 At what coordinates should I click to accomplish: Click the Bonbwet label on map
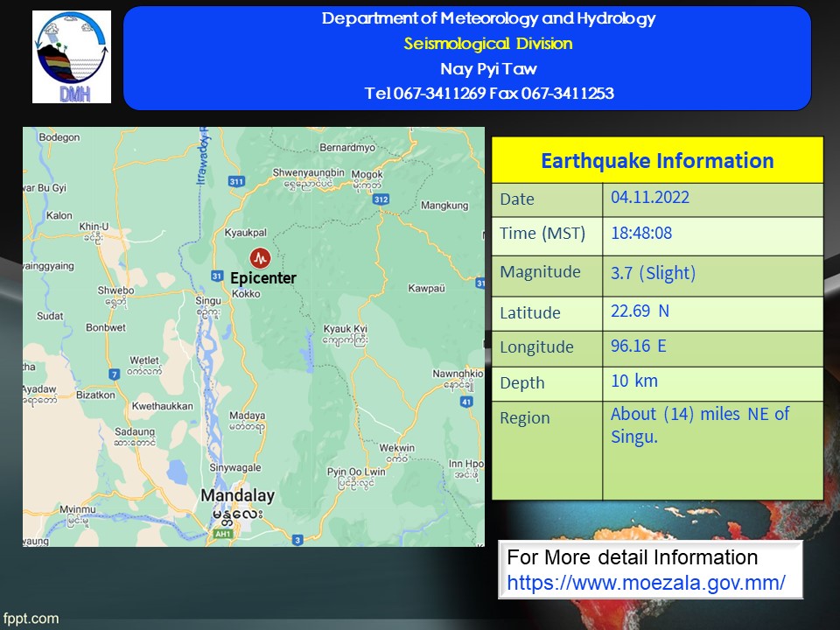coord(106,327)
